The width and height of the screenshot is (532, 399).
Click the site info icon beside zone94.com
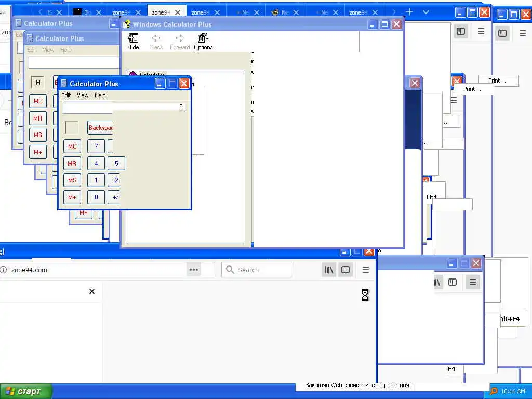pos(4,270)
